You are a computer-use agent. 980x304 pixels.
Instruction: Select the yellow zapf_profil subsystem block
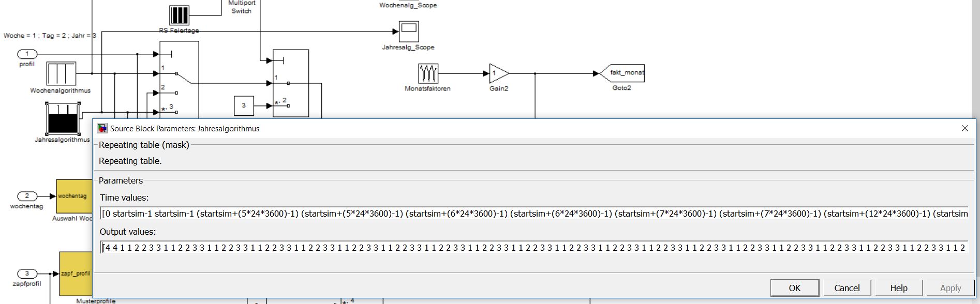(x=76, y=273)
